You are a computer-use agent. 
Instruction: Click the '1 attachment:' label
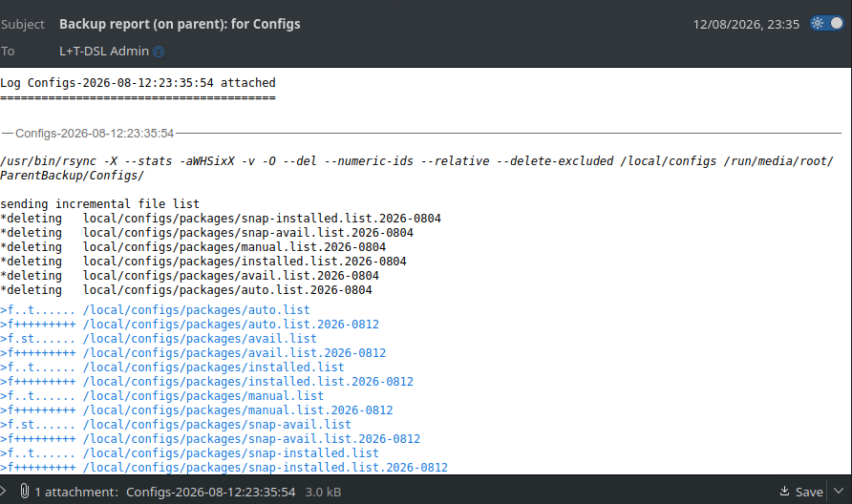point(76,492)
